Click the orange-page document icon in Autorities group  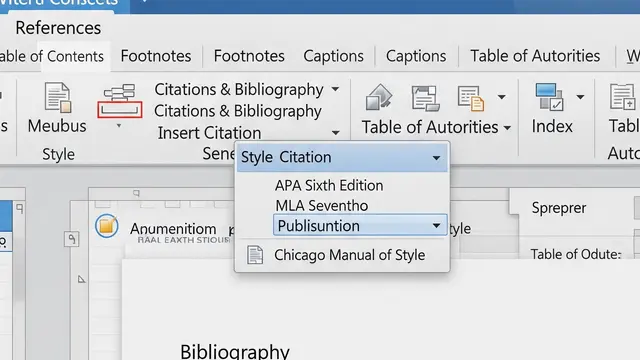point(471,98)
